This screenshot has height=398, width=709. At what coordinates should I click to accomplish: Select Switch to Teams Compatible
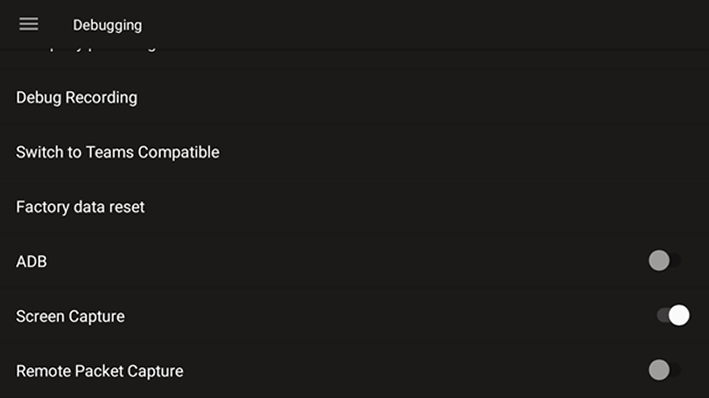pos(354,152)
